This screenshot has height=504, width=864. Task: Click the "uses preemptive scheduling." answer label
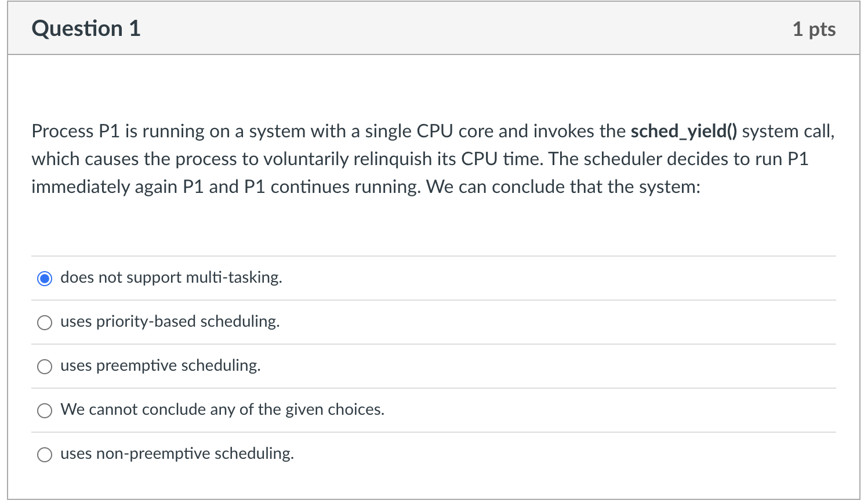(x=160, y=366)
